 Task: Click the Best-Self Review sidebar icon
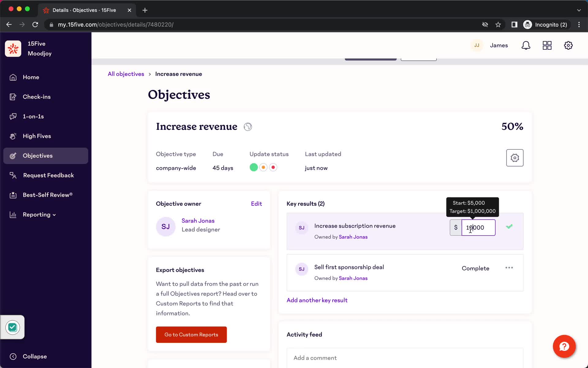12,195
